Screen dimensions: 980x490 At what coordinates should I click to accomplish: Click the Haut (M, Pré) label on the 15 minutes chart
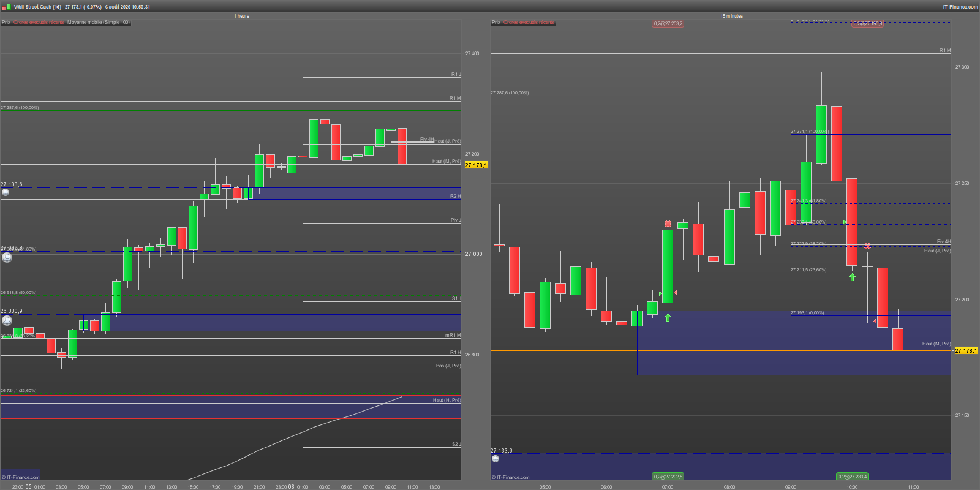pyautogui.click(x=937, y=344)
